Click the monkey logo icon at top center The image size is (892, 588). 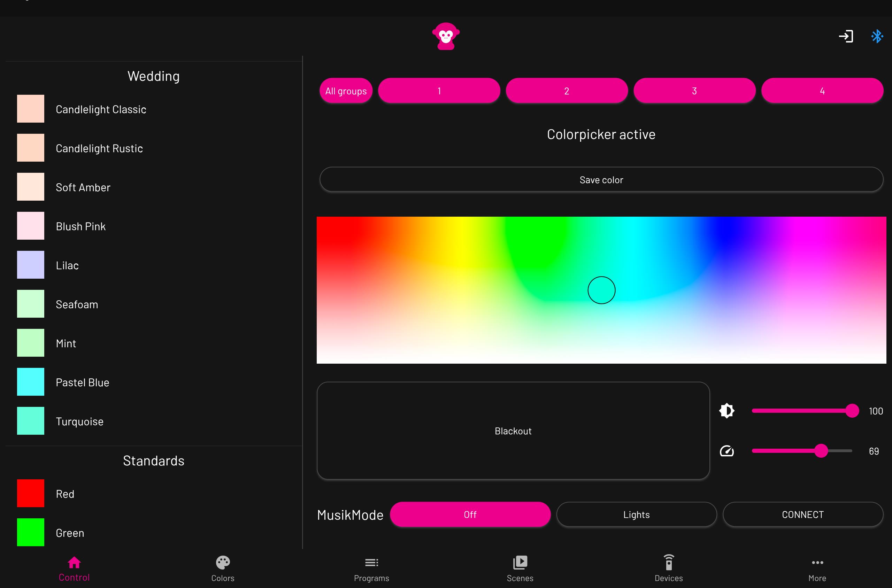tap(446, 37)
